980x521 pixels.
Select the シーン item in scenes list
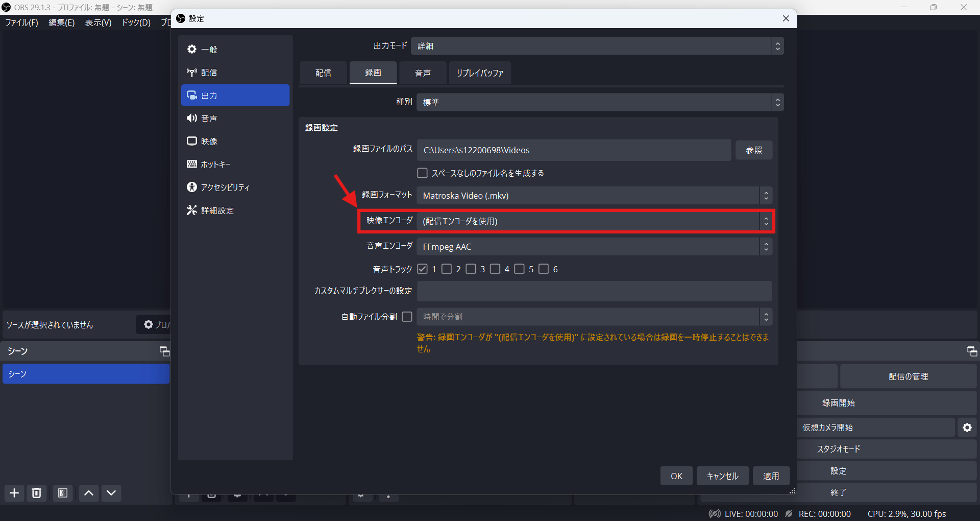[86, 374]
